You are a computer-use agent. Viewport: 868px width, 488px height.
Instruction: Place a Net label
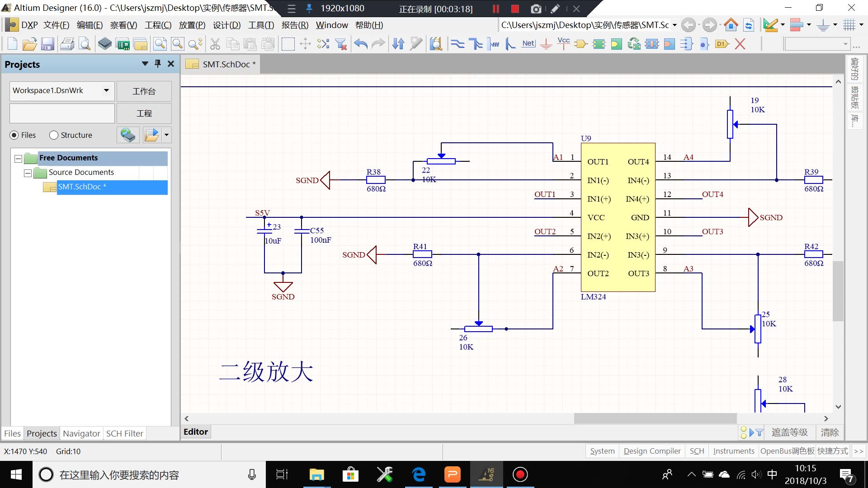coord(528,44)
